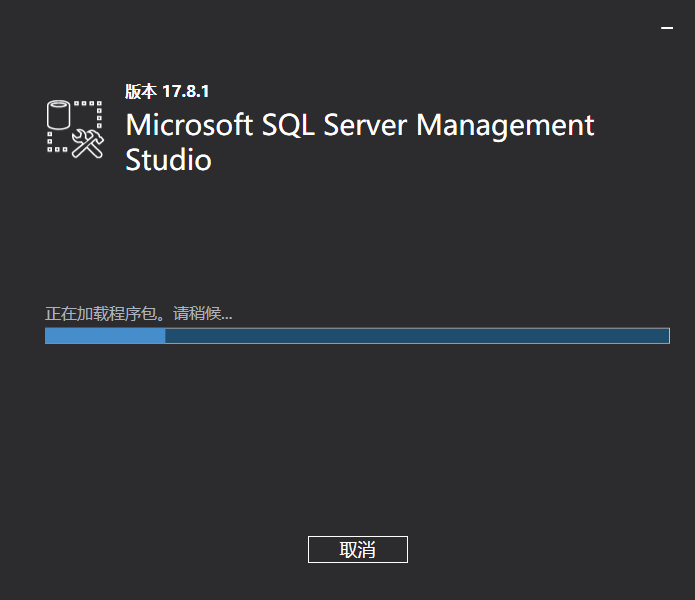695x600 pixels.
Task: Minimize the installer window
Action: tap(667, 29)
